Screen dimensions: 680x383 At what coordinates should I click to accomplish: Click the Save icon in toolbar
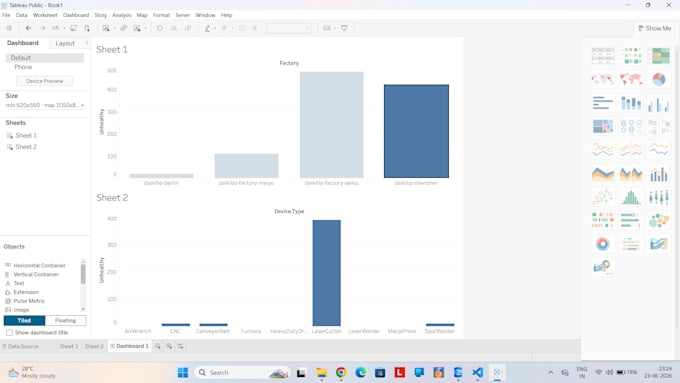(x=73, y=28)
